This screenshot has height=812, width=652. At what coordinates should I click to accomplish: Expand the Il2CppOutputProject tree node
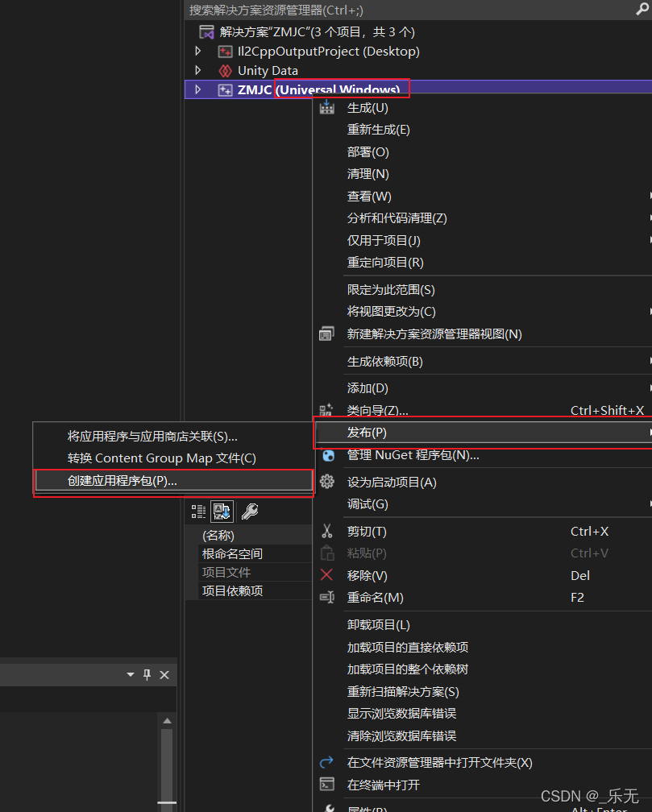point(198,51)
